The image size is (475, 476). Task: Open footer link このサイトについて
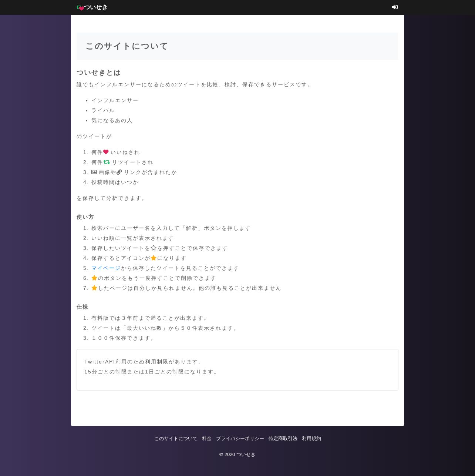[176, 439]
